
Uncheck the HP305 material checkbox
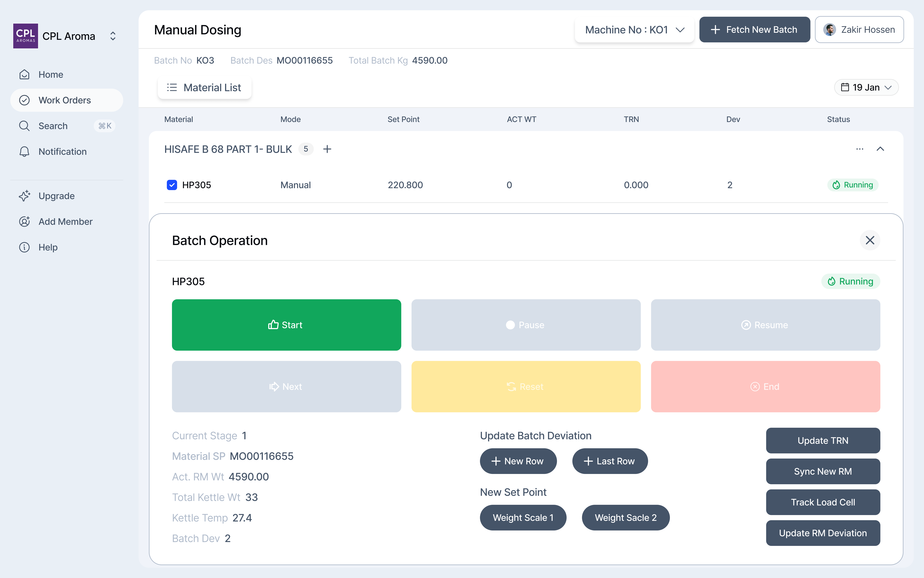click(x=172, y=185)
